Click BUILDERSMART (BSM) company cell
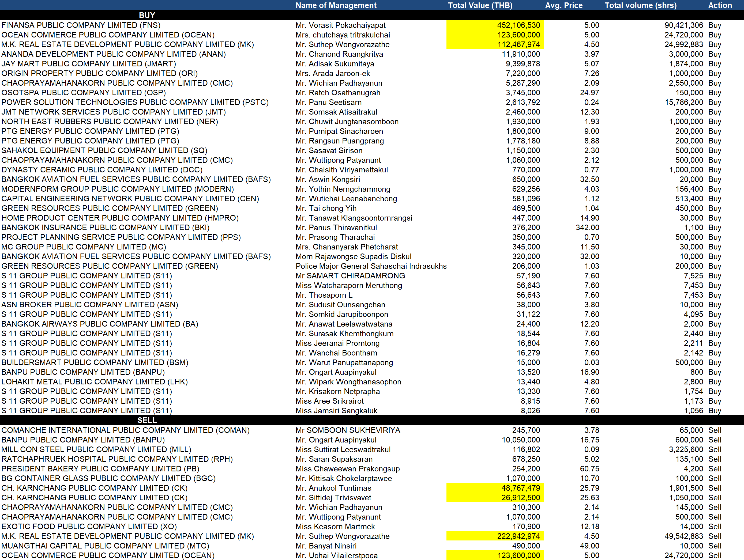The image size is (744, 560). point(95,362)
